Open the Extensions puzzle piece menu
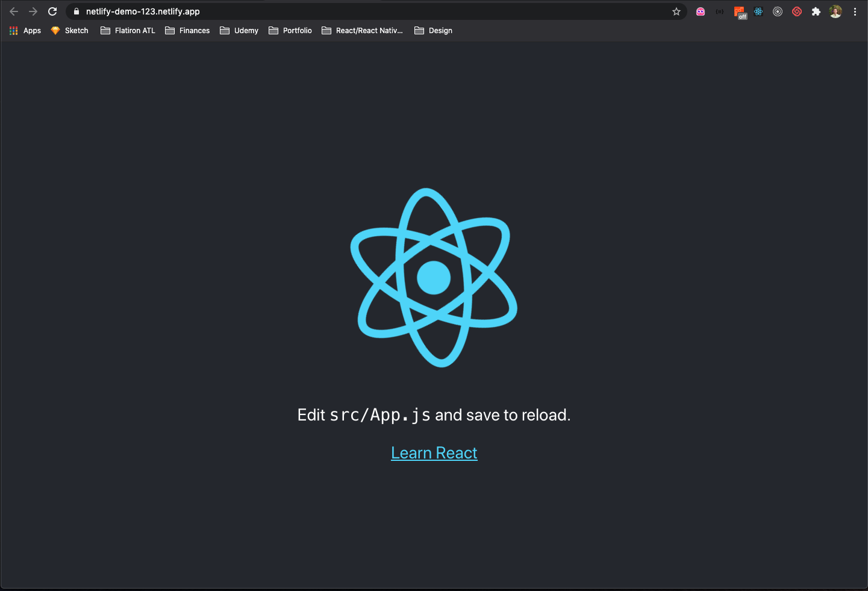Image resolution: width=868 pixels, height=591 pixels. click(816, 11)
